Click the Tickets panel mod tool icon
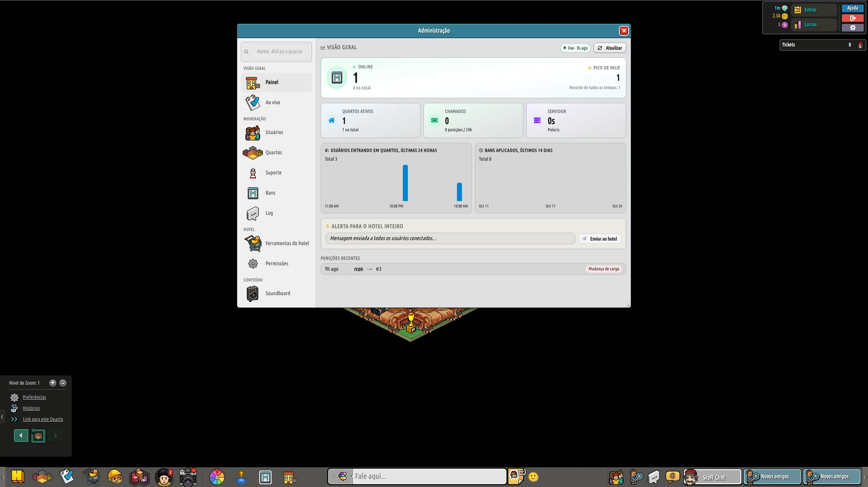868x487 pixels. [861, 45]
